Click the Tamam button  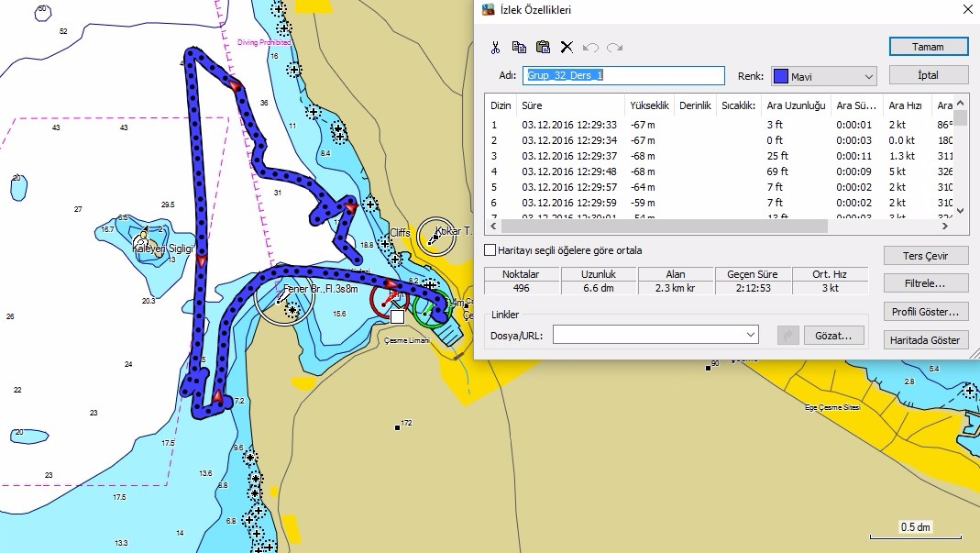coord(928,47)
